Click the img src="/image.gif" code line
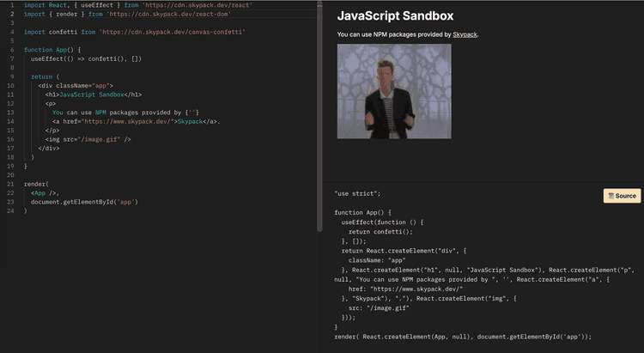 click(88, 139)
